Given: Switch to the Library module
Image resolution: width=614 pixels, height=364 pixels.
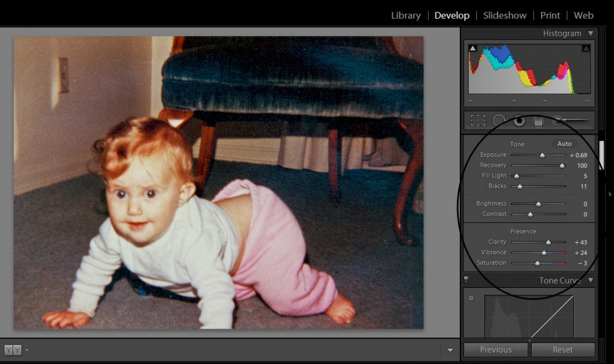Looking at the screenshot, I should (405, 16).
